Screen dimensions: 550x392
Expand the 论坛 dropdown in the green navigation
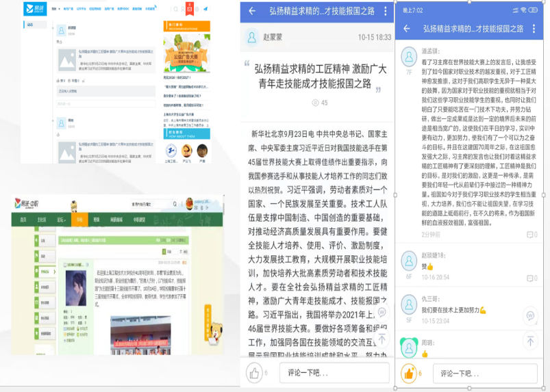[62, 220]
